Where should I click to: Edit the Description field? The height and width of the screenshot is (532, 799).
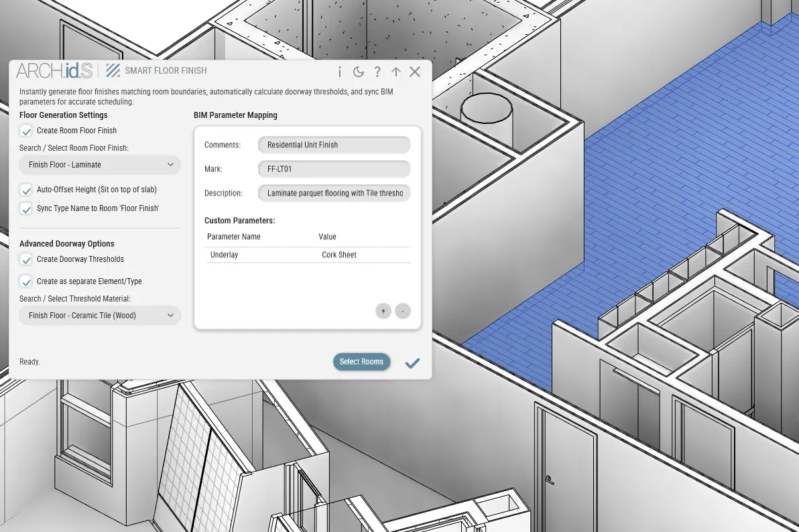tap(334, 193)
